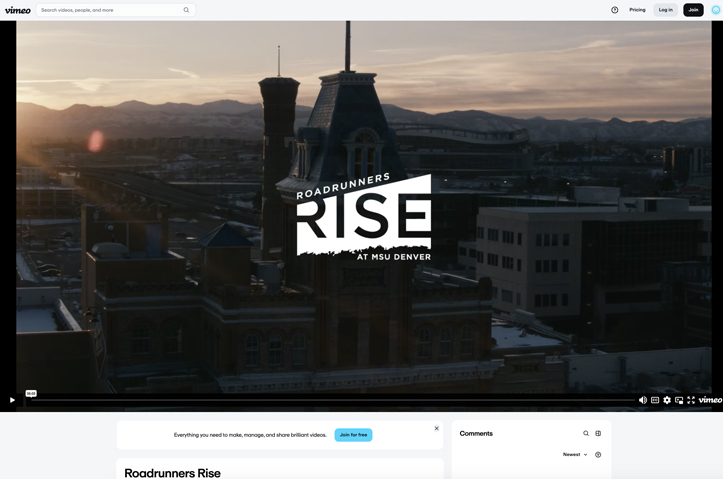The image size is (723, 479).
Task: Focus the 'Search videos, people, and more' field
Action: tap(116, 10)
